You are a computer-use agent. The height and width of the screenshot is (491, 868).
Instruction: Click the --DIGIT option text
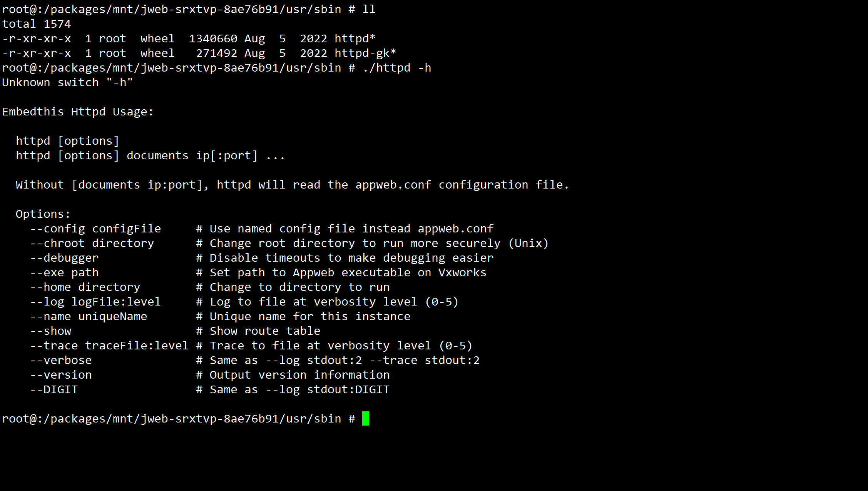click(54, 389)
